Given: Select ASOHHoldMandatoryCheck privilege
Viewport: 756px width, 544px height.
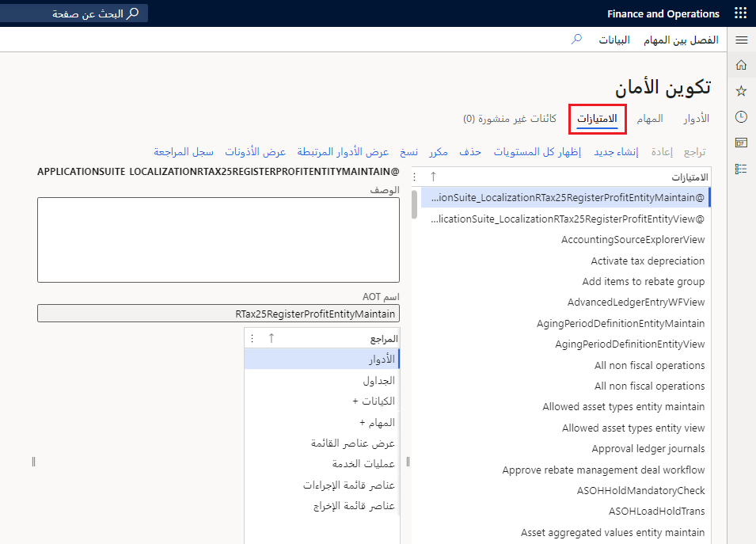Looking at the screenshot, I should (x=565, y=491).
